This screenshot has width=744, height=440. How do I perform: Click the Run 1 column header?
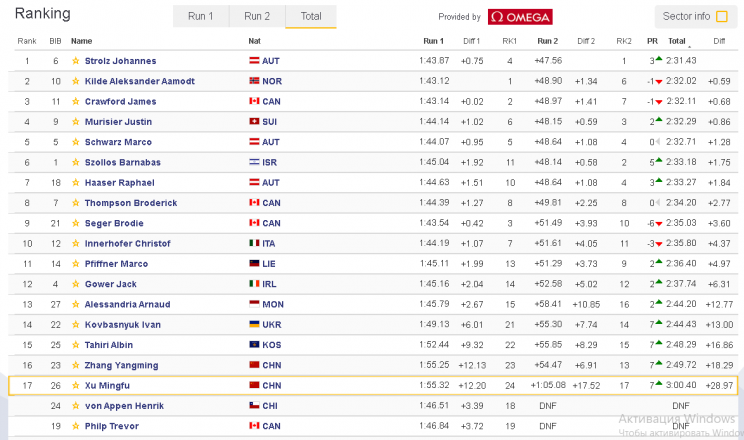coord(433,41)
